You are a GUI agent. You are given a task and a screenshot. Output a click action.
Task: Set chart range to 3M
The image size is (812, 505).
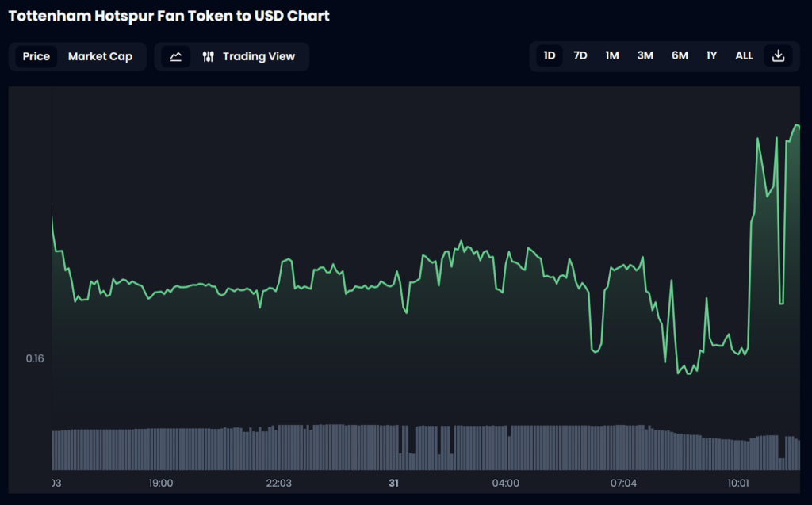(645, 55)
